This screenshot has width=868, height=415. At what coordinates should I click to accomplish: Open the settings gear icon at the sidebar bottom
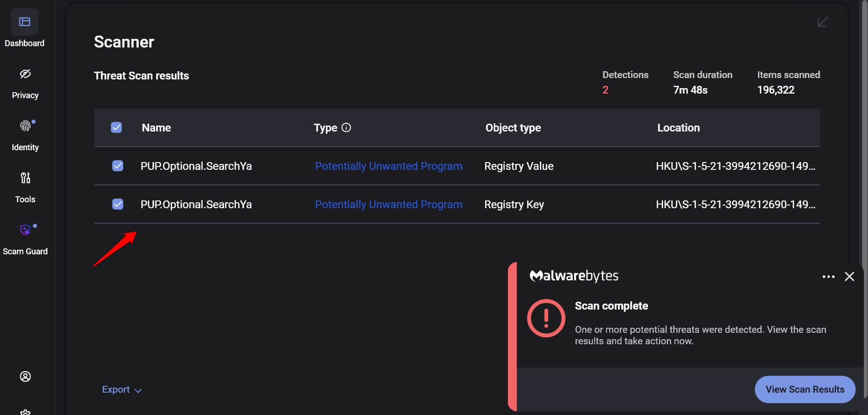click(25, 412)
